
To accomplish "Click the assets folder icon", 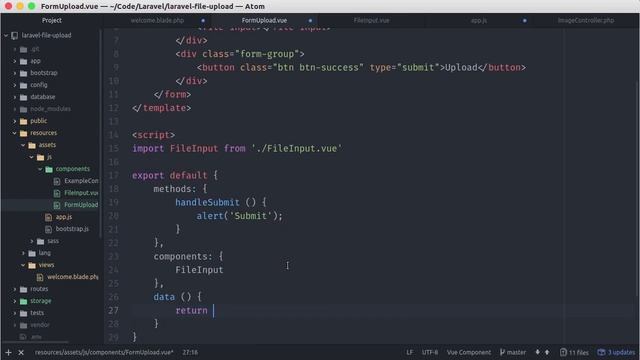I will pyautogui.click(x=32, y=145).
